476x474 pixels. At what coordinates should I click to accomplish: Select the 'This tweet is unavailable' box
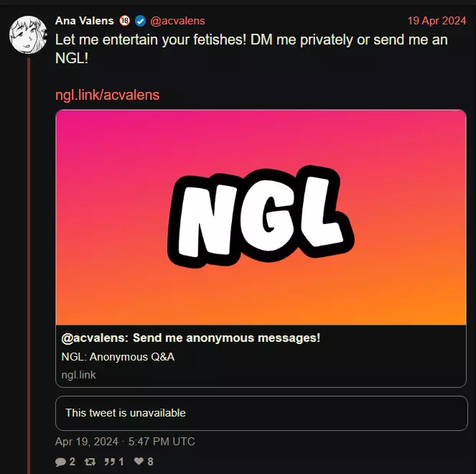point(261,413)
